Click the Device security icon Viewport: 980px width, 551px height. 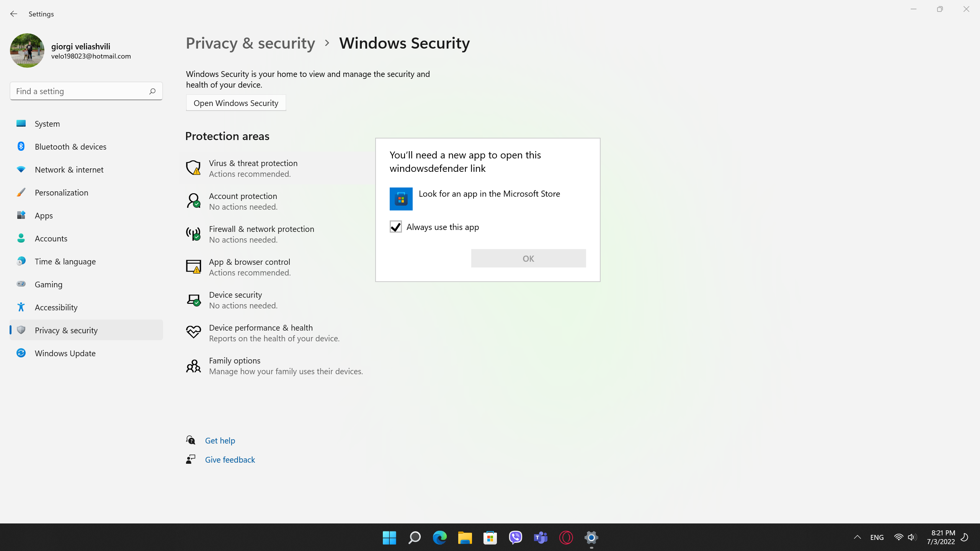point(193,300)
